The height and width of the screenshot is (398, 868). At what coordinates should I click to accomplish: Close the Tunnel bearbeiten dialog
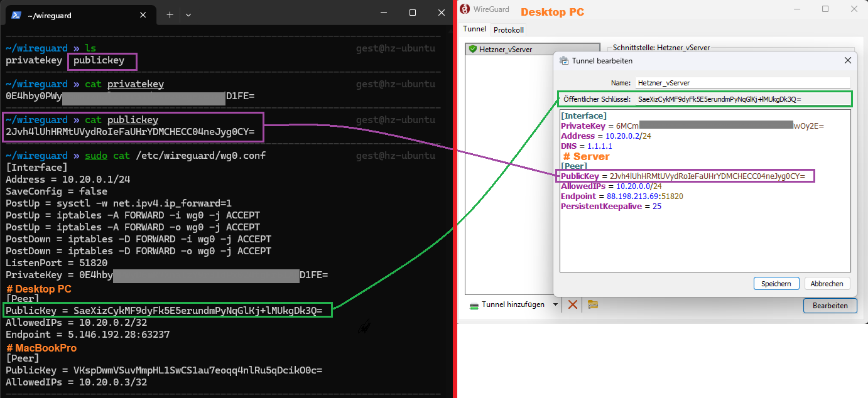(x=847, y=61)
